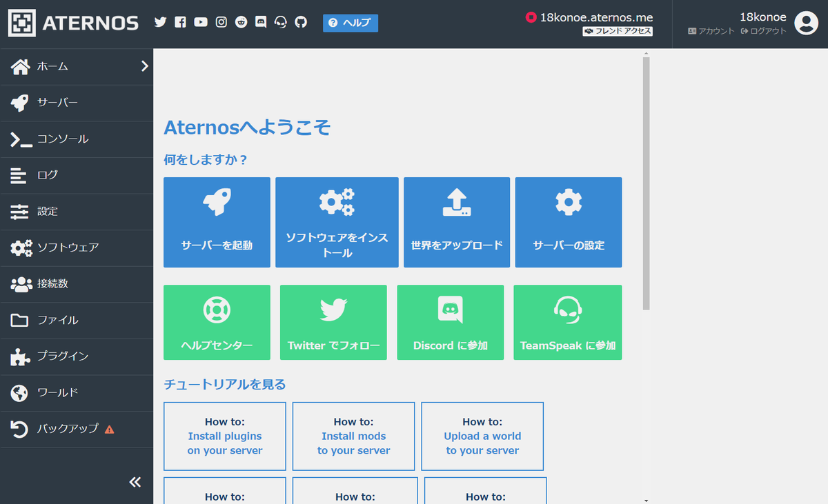Open the Facebook icon in header
This screenshot has width=828, height=504.
(181, 22)
